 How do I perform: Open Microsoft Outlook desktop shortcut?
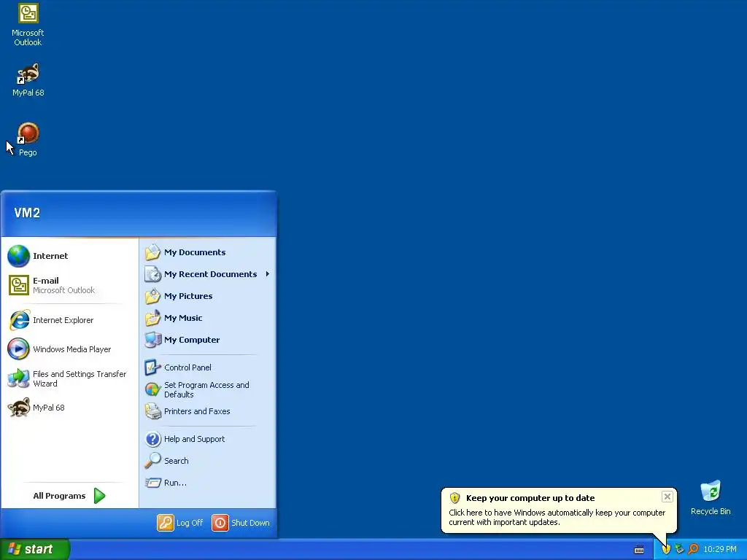click(28, 25)
